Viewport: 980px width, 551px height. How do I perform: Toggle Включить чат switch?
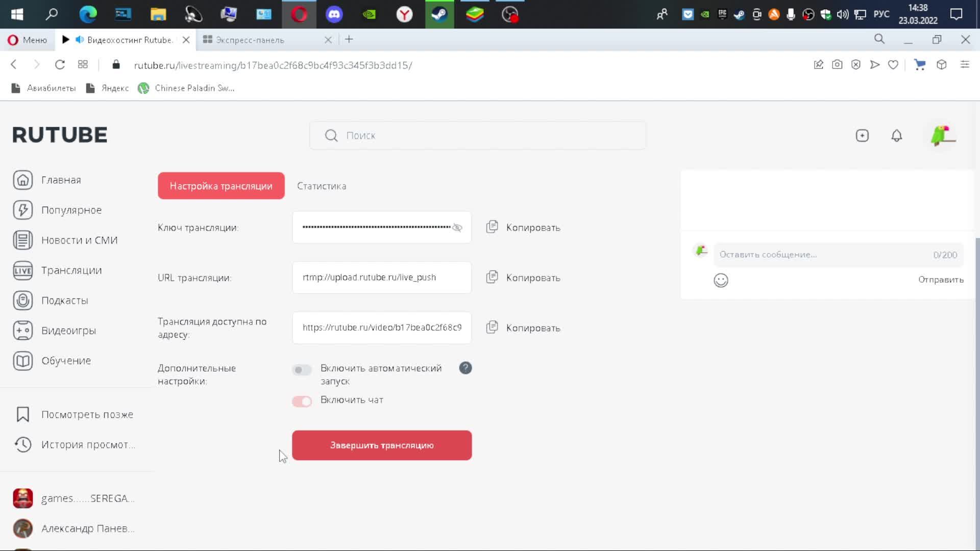(x=302, y=402)
